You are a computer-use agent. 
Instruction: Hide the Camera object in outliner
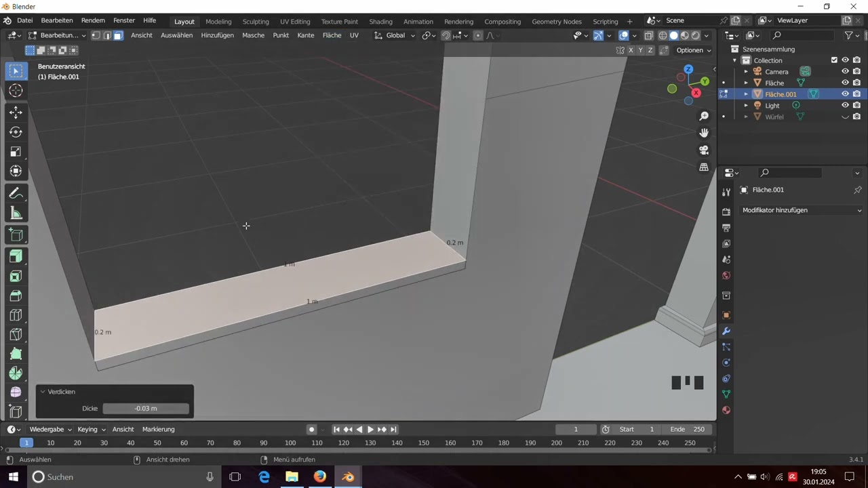tap(846, 71)
